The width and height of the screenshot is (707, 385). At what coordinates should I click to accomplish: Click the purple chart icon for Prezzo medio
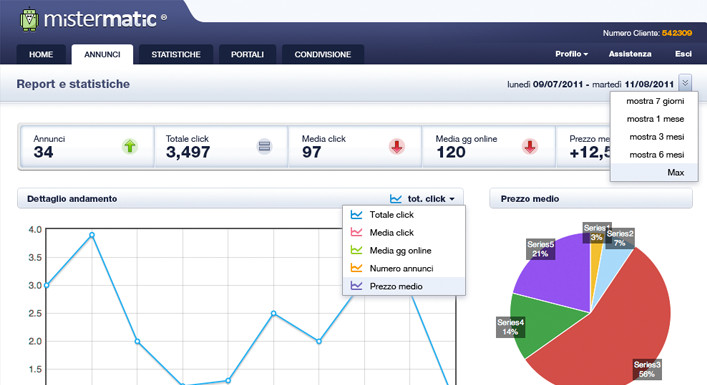(356, 286)
